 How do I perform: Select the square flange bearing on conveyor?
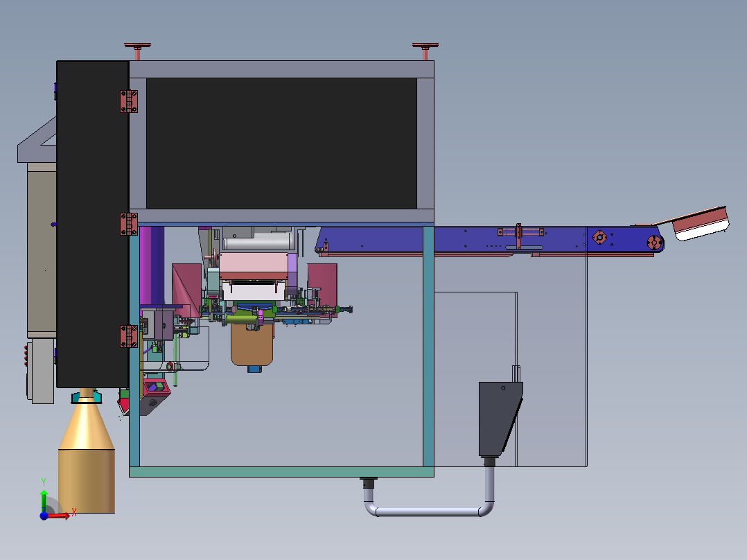599,237
